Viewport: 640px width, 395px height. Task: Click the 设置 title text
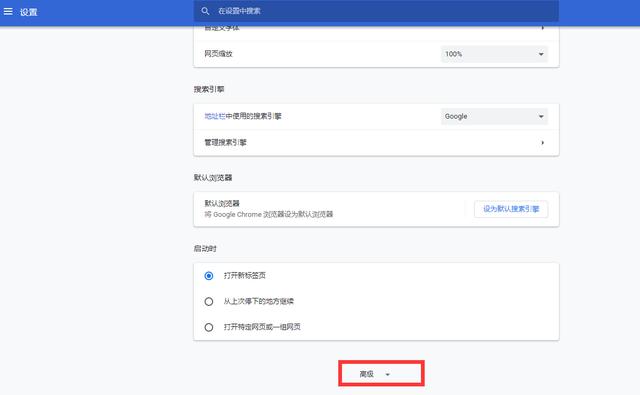(x=29, y=12)
